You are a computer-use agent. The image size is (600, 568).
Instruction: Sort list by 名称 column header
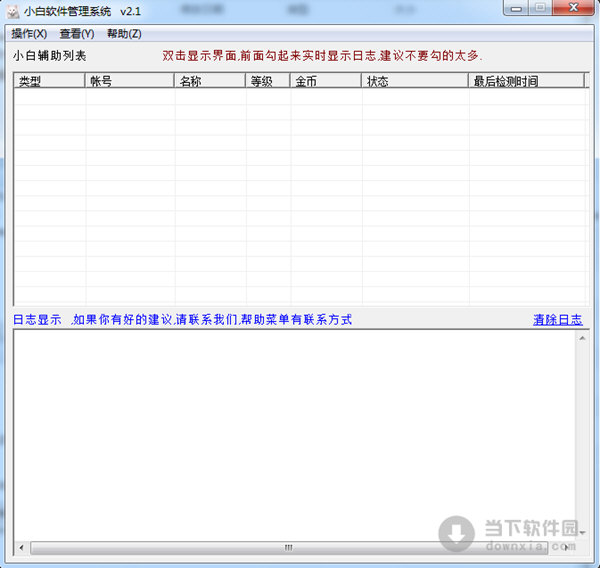210,81
